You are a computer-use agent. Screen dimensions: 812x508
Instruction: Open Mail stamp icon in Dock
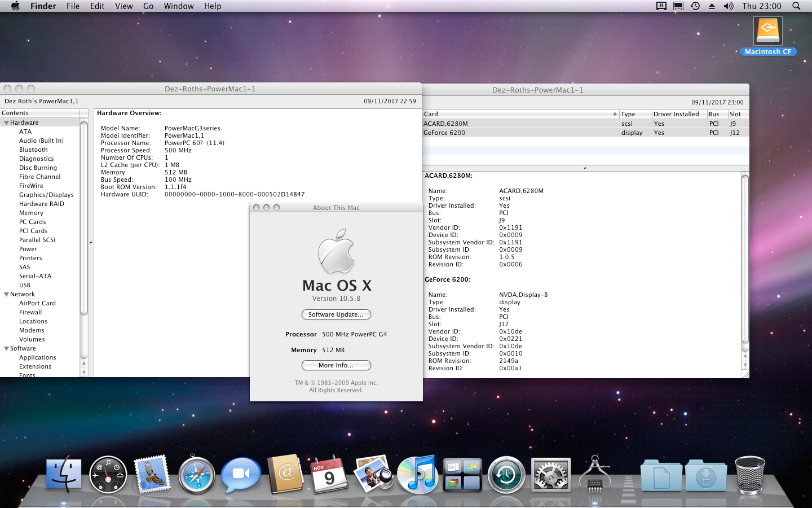[152, 474]
